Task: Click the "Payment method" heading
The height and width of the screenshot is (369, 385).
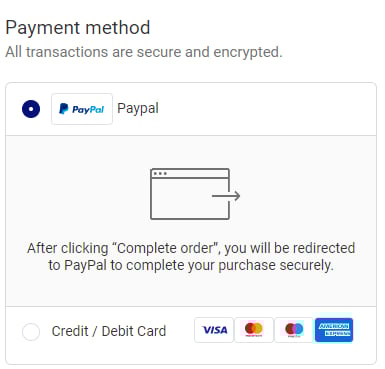Action: click(78, 28)
